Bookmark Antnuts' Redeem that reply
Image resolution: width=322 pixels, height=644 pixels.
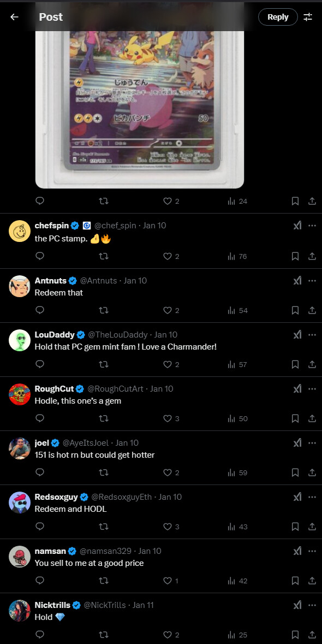(x=295, y=310)
